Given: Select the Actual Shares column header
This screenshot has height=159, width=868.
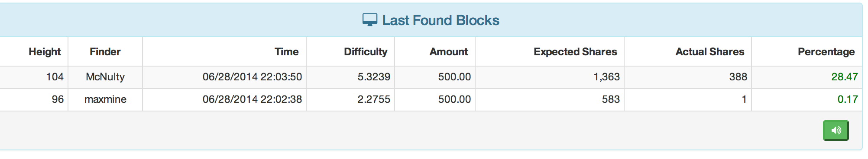Looking at the screenshot, I should (x=710, y=52).
